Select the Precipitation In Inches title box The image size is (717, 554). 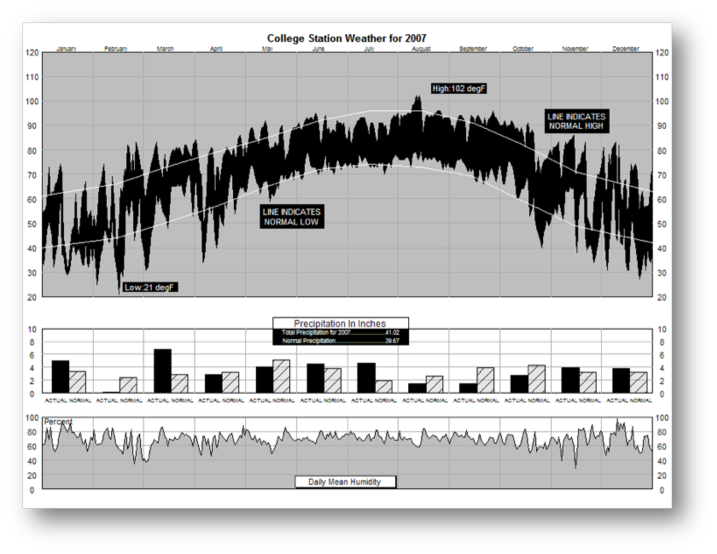pos(342,322)
